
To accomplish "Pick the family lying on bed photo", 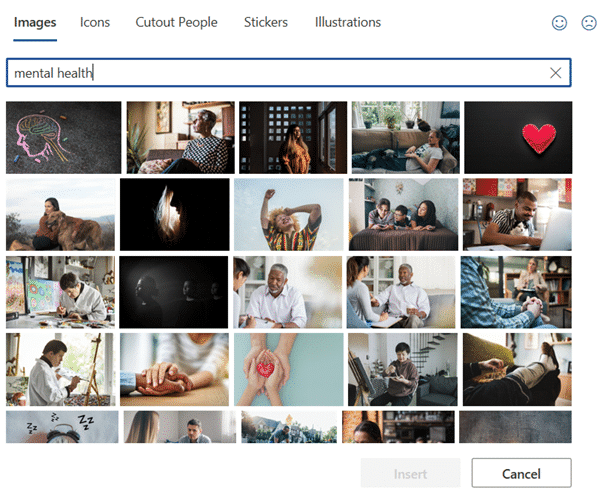I will (x=402, y=214).
